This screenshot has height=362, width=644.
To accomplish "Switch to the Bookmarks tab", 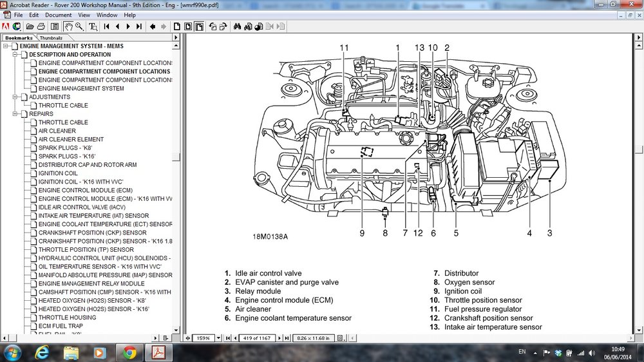I will [x=19, y=37].
